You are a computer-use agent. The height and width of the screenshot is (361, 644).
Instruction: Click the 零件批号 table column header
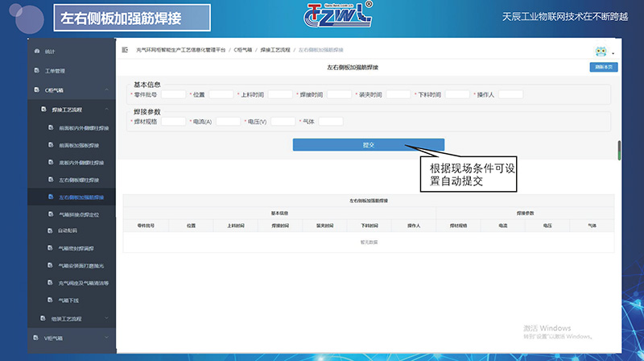tap(146, 226)
